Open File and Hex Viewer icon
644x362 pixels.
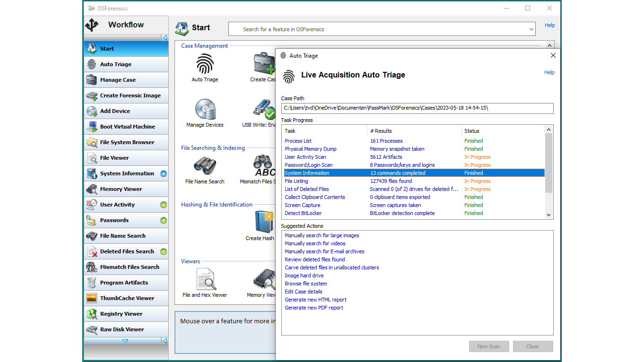205,279
